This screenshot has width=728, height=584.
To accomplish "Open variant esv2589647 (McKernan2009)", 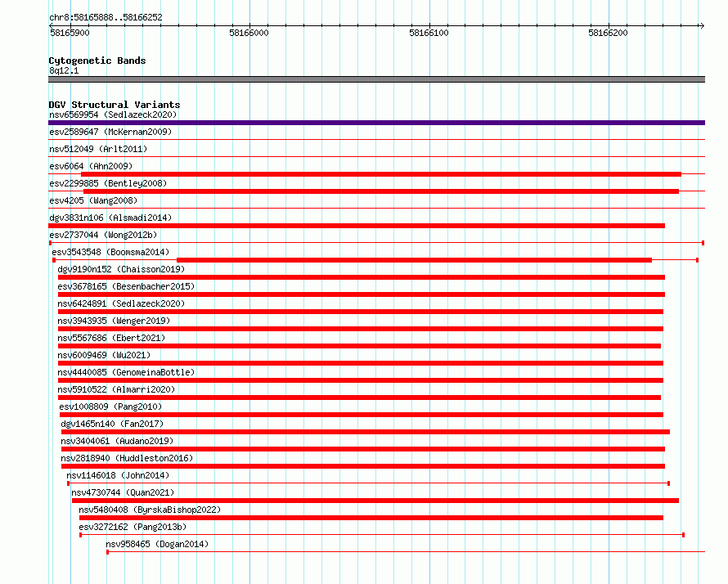I will point(110,132).
